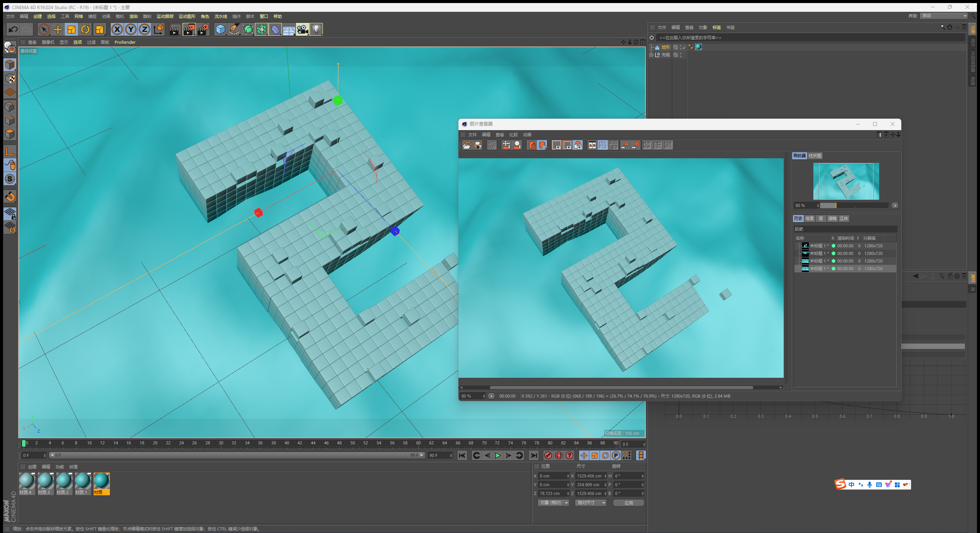Open the 绝对尺寸 size mode dropdown
The height and width of the screenshot is (533, 980).
coord(591,503)
